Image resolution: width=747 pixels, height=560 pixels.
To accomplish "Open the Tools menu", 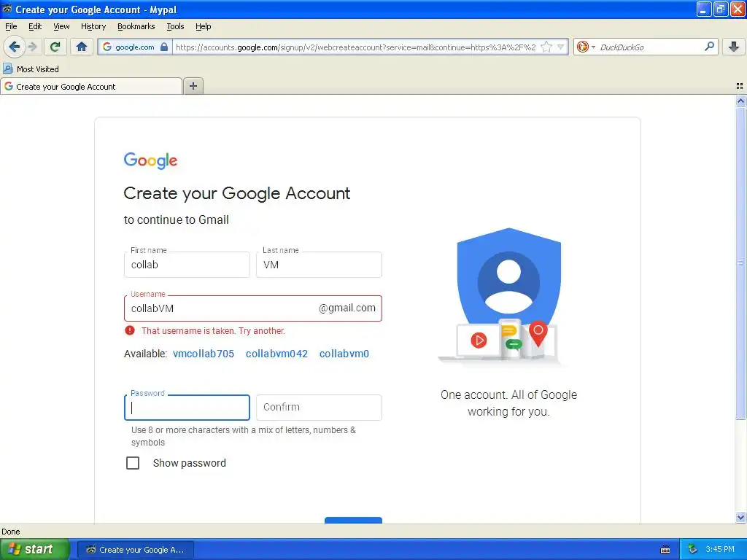I will click(175, 26).
